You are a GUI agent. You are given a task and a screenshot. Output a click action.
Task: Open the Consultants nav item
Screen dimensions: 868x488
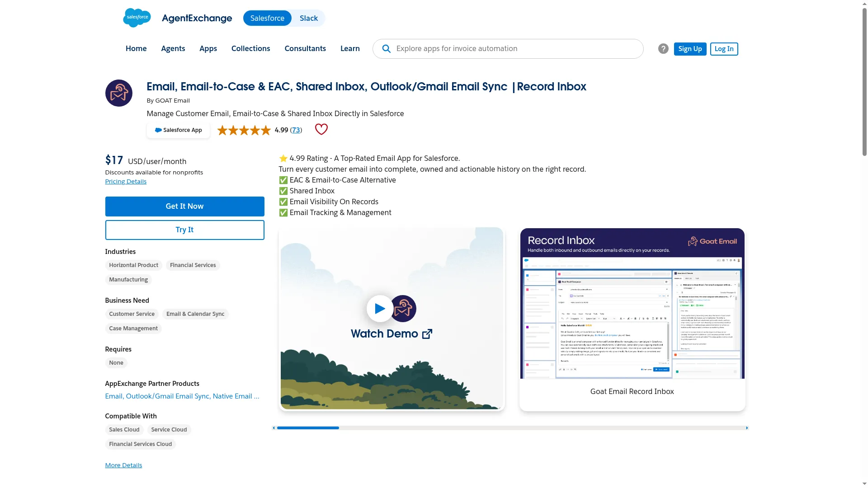[305, 48]
